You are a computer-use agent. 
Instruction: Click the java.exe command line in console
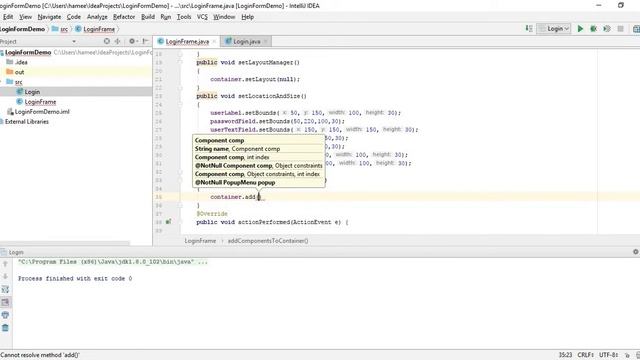tap(113, 262)
